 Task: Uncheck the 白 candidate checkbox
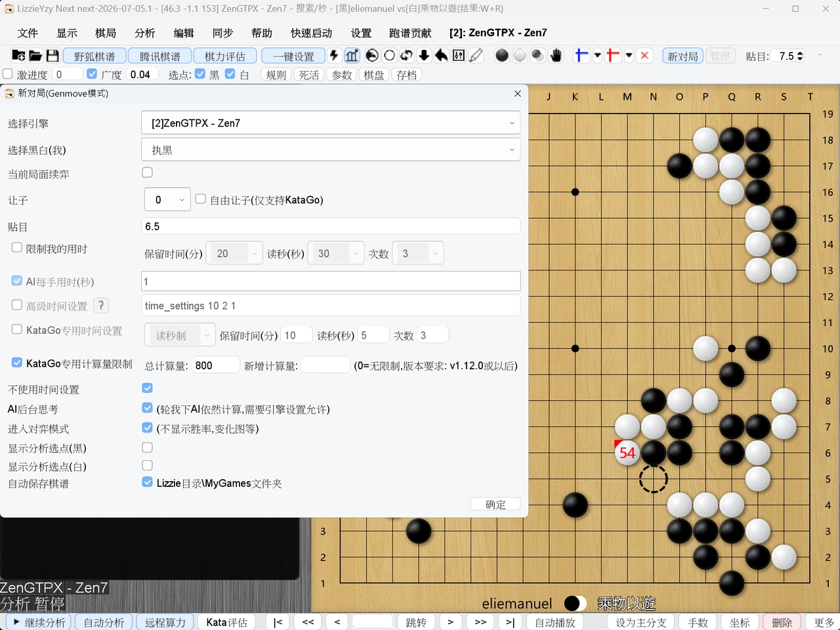coord(230,74)
